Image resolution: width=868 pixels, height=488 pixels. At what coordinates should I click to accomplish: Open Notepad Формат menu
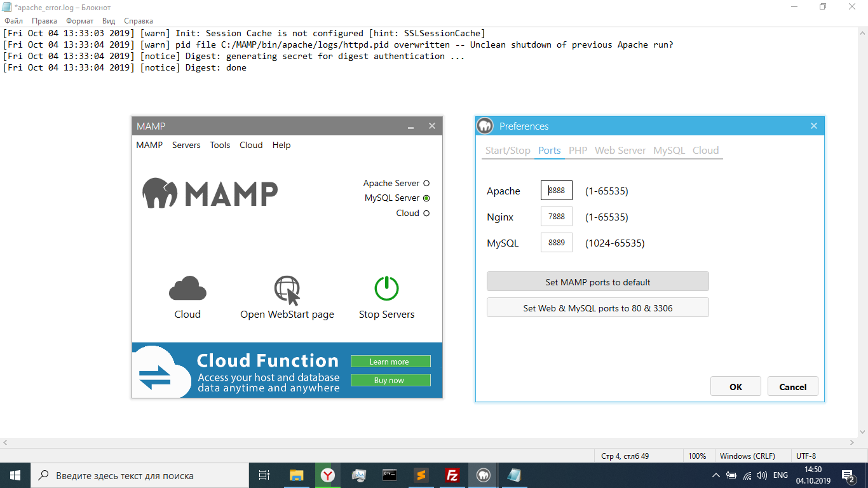pyautogui.click(x=80, y=21)
